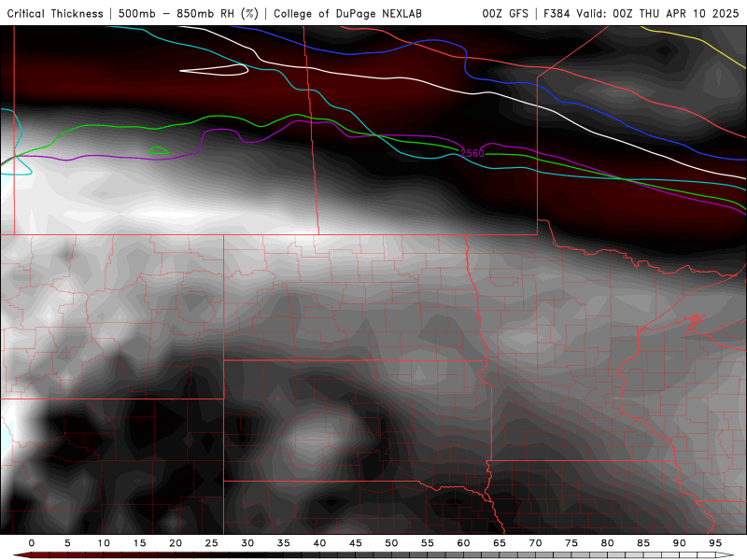The height and width of the screenshot is (560, 747).
Task: Click the 'Critical Thickness' title text
Action: [x=55, y=14]
